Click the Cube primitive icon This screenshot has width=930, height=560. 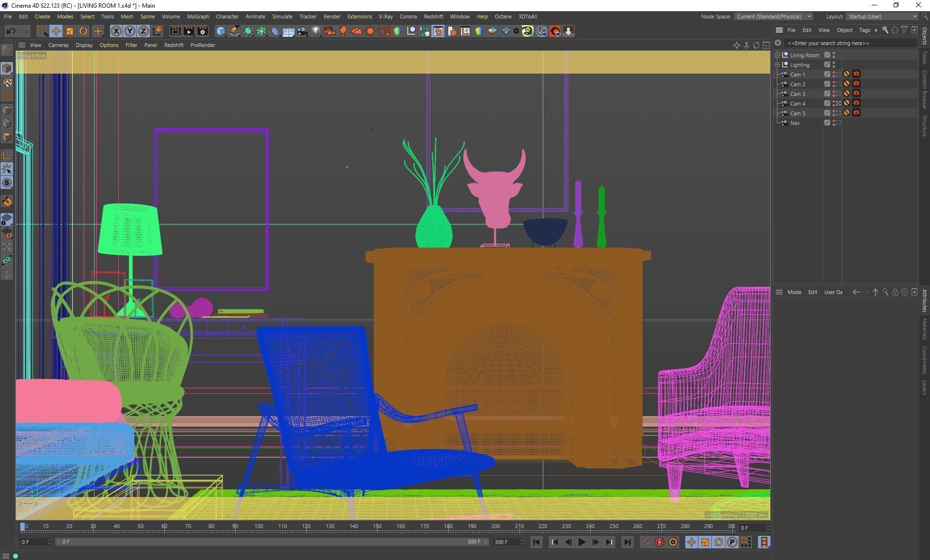point(221,31)
